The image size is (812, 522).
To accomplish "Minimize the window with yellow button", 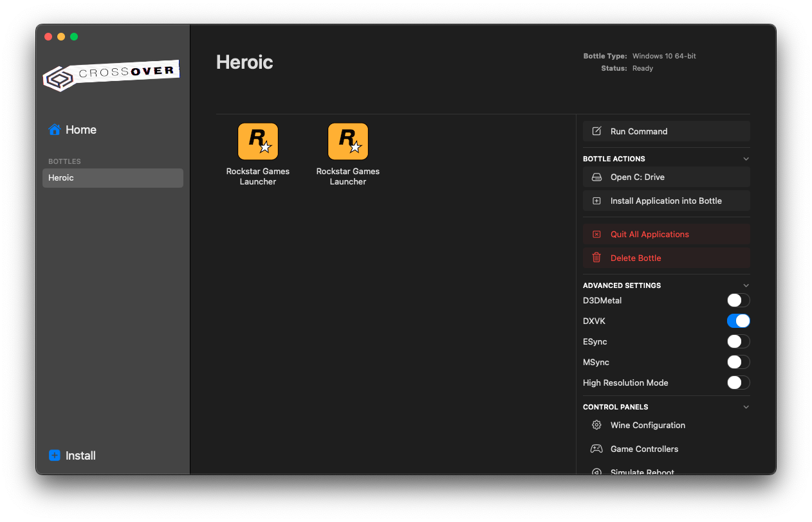I will pyautogui.click(x=61, y=37).
